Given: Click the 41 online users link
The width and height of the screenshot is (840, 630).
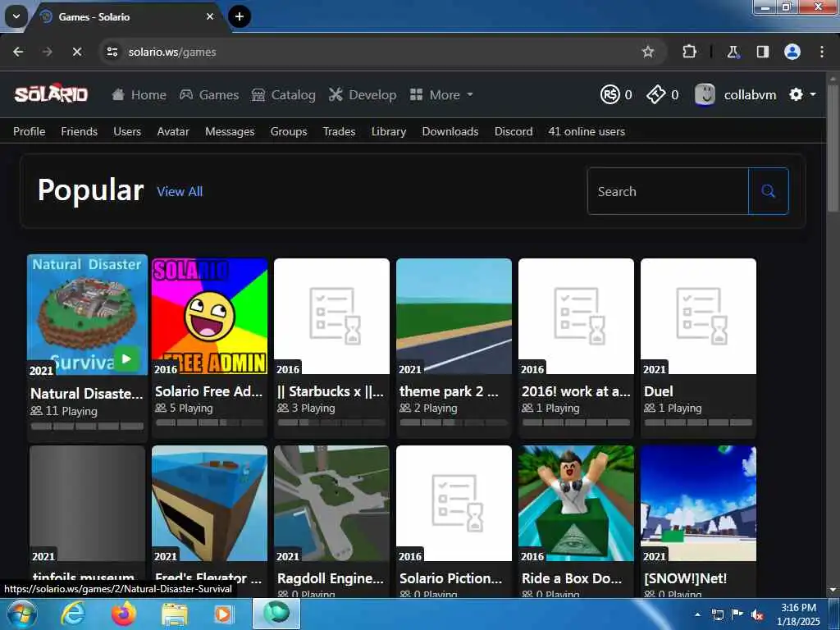Looking at the screenshot, I should [587, 131].
